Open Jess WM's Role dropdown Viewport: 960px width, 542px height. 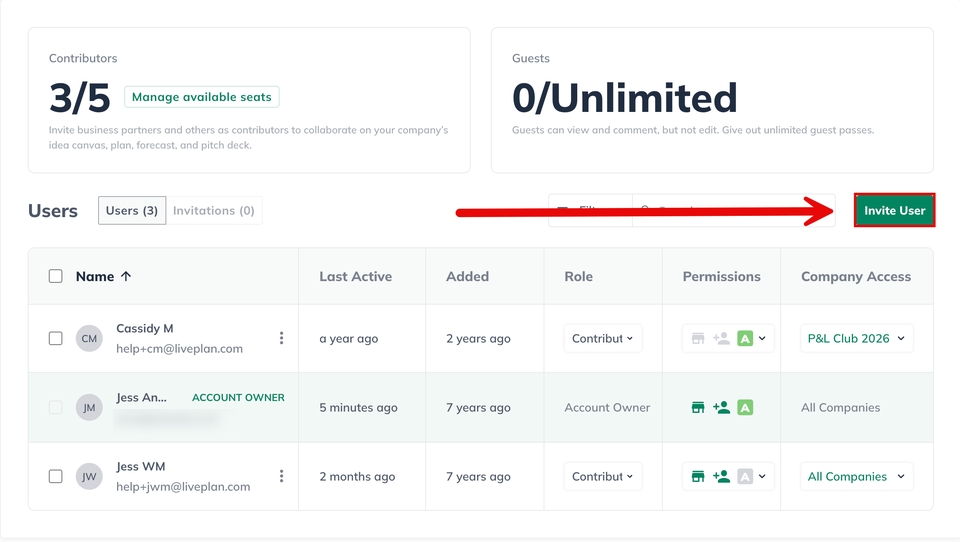(602, 476)
